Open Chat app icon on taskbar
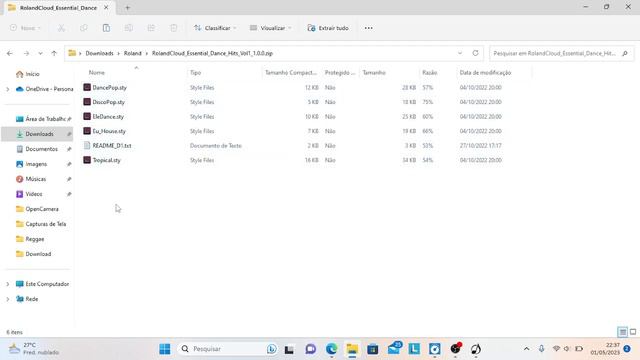 point(311,349)
